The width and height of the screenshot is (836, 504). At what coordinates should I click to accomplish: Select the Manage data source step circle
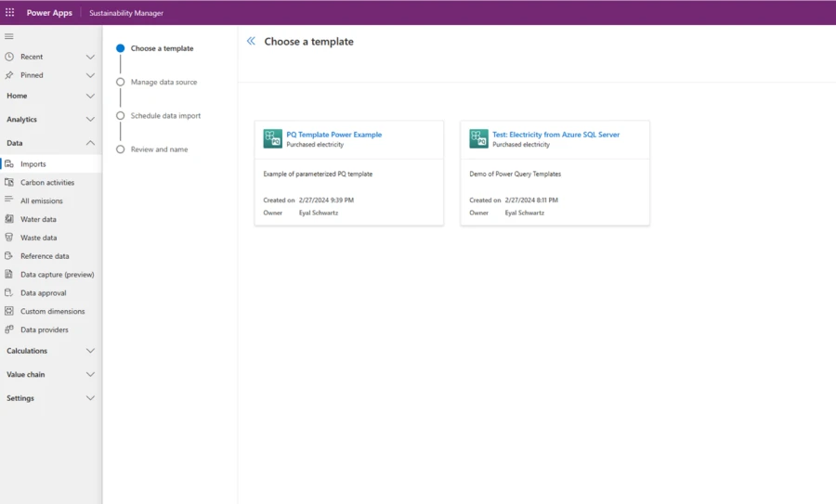[121, 82]
